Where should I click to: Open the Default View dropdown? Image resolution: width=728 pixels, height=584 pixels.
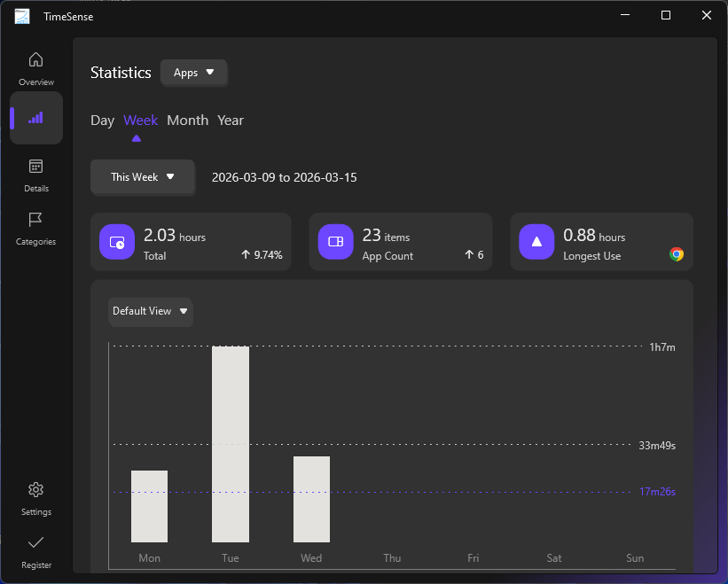[x=150, y=311]
